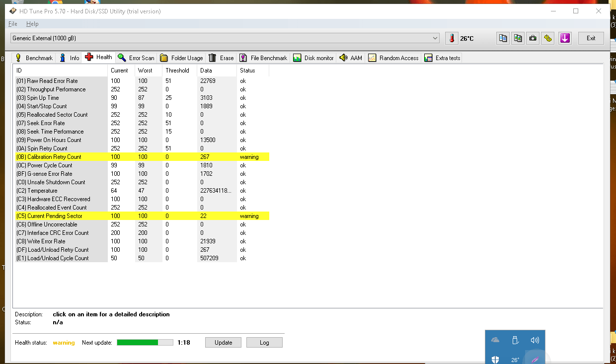Click the Threshold column header

(179, 71)
